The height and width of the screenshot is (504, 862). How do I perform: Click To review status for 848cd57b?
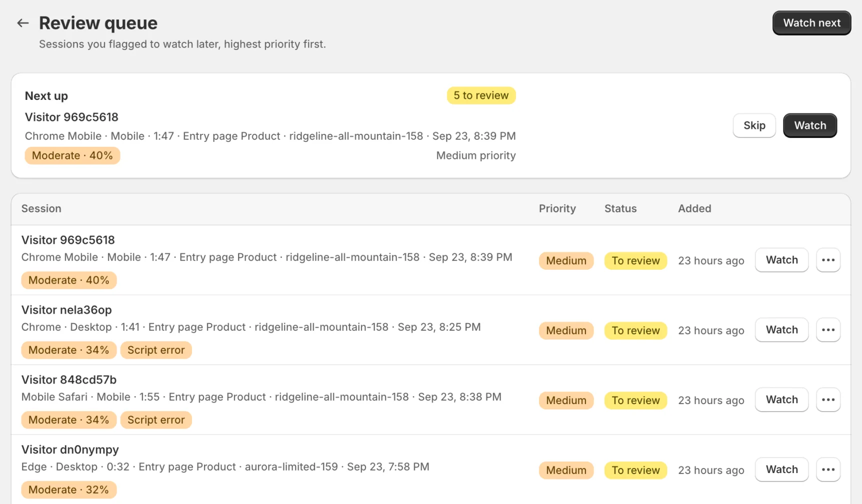(635, 401)
